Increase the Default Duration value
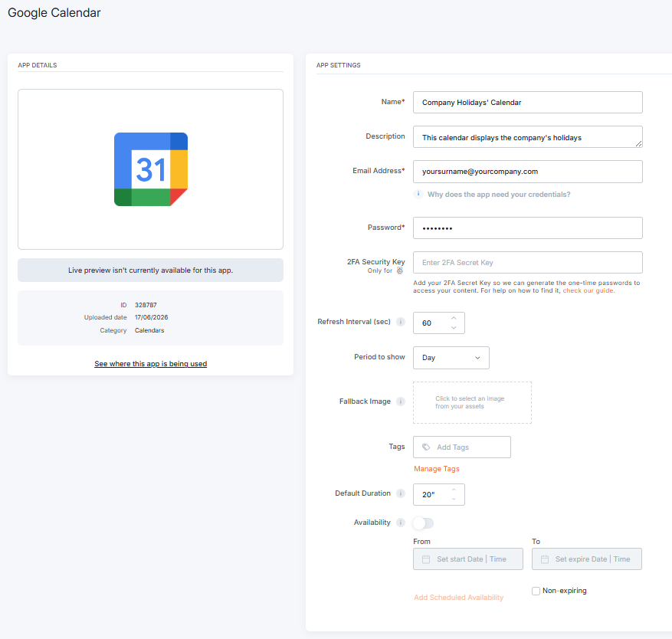This screenshot has width=672, height=639. coord(454,490)
